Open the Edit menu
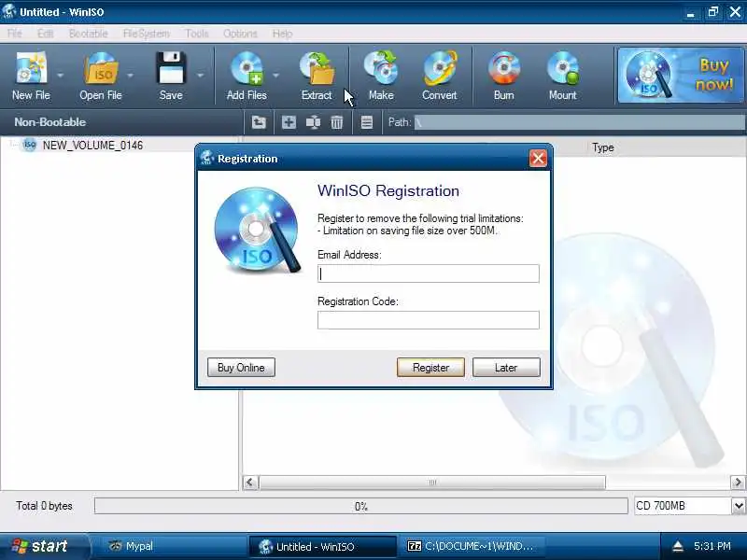This screenshot has width=747, height=560. pyautogui.click(x=45, y=34)
